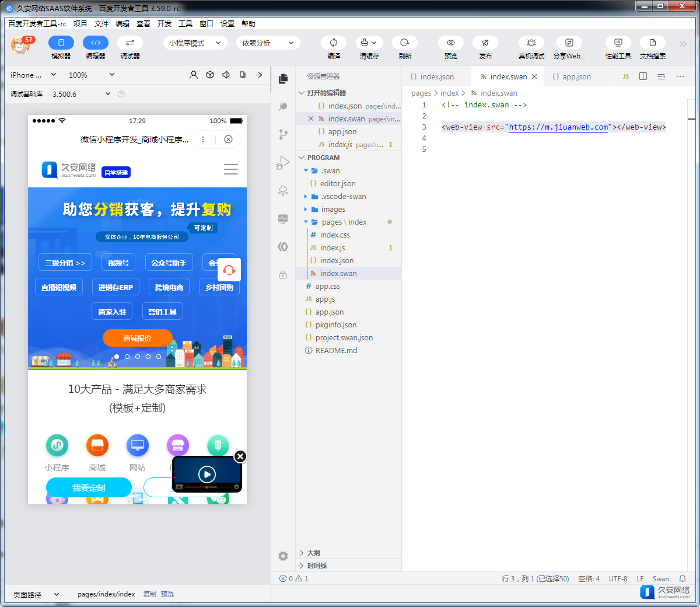
Task: Click the 我要定制 button
Action: pos(89,487)
